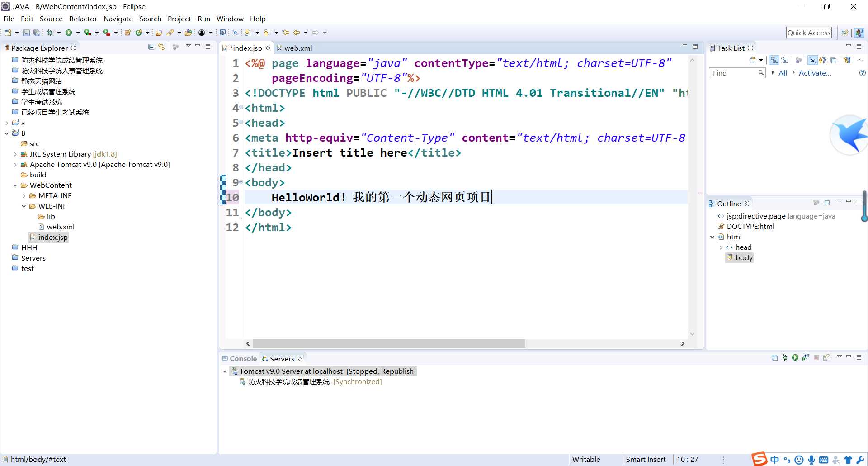The image size is (868, 466).
Task: Click the editor horizontal scrollbar thumb
Action: pyautogui.click(x=389, y=344)
